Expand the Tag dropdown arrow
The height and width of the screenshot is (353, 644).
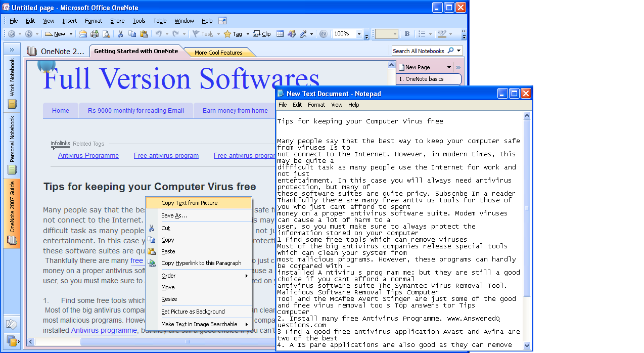(248, 34)
